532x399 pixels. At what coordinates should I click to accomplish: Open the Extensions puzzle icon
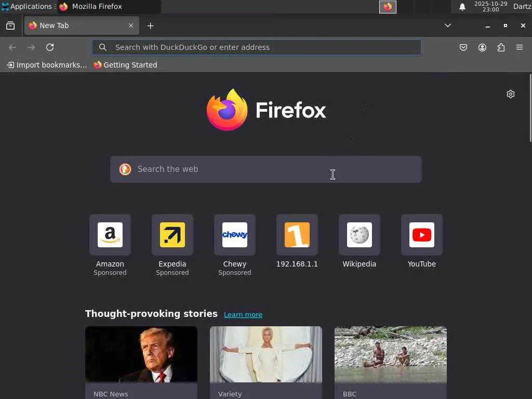[501, 47]
